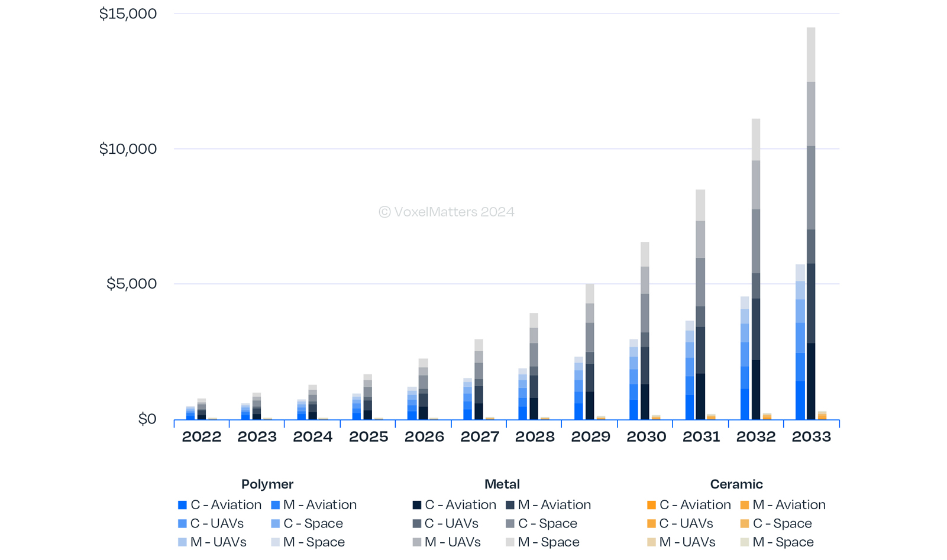This screenshot has height=560, width=947.
Task: Click the VoxelMatters 2024 watermark text
Action: point(447,212)
